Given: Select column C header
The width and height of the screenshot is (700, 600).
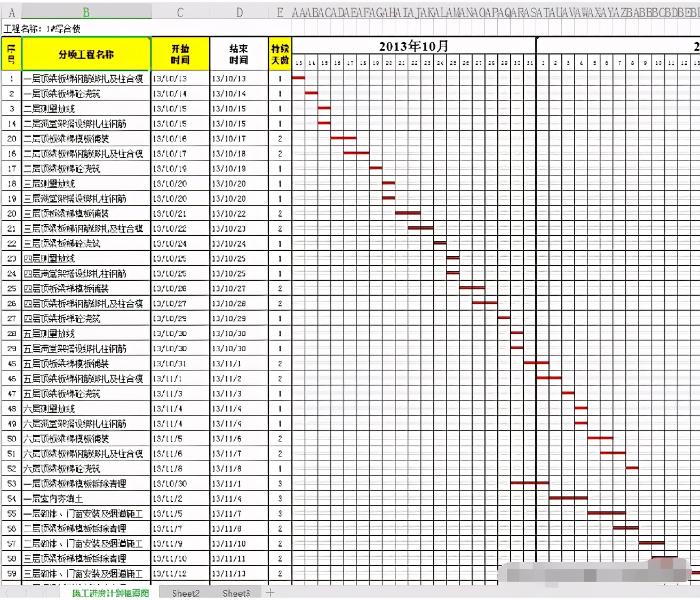Looking at the screenshot, I should pos(180,12).
